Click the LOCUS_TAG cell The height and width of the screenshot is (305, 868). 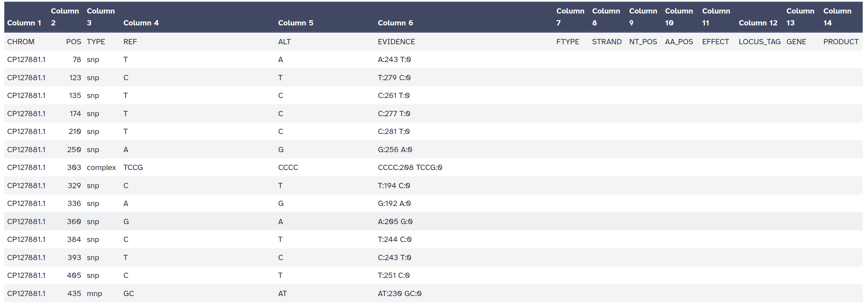click(759, 42)
